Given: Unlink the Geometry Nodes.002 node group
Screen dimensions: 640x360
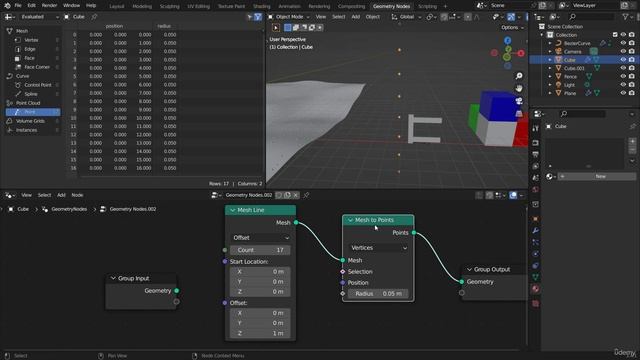Looking at the screenshot, I should [296, 195].
